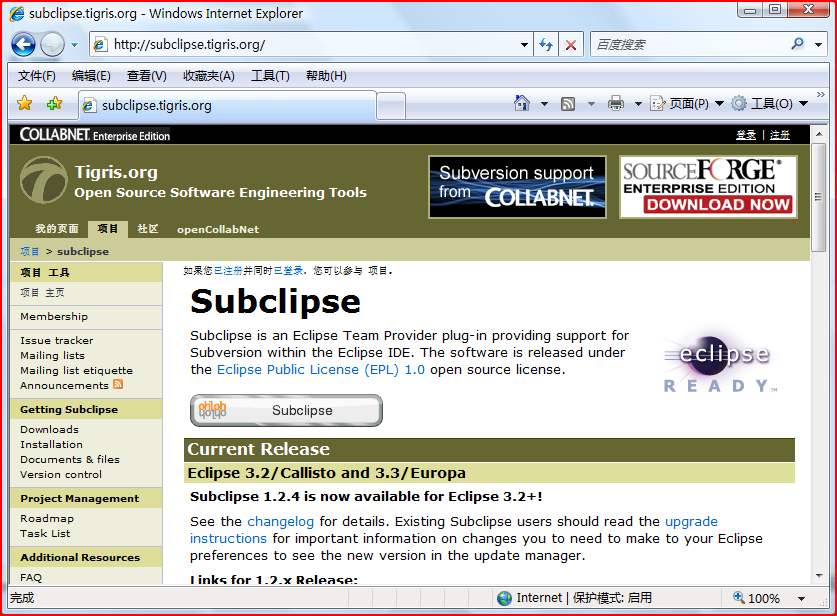Open the 帮助(H) menu
The image size is (837, 616).
point(326,76)
